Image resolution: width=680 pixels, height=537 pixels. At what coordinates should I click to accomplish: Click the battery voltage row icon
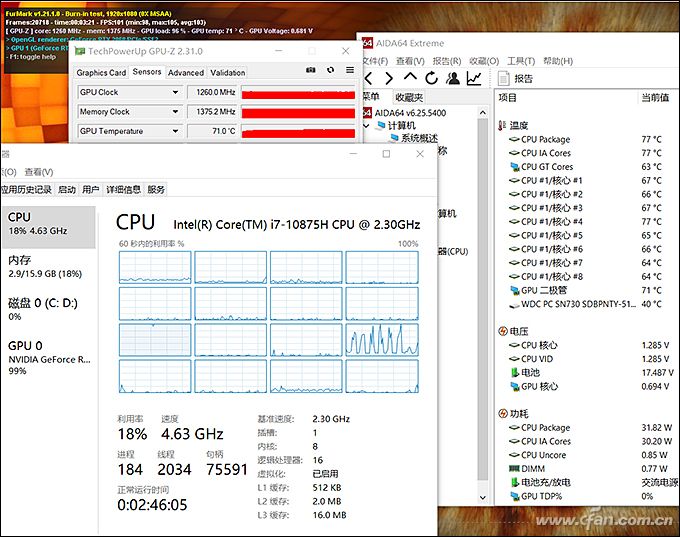point(514,373)
